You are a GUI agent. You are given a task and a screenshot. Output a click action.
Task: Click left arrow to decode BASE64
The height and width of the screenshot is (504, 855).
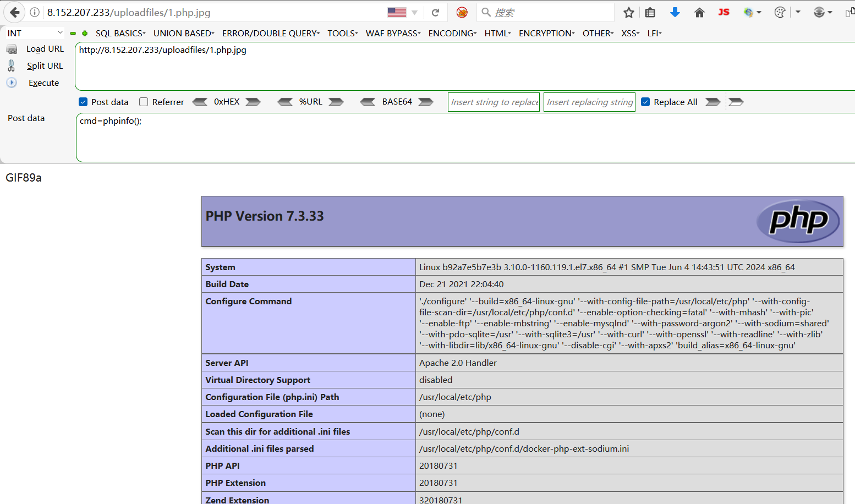(x=368, y=102)
